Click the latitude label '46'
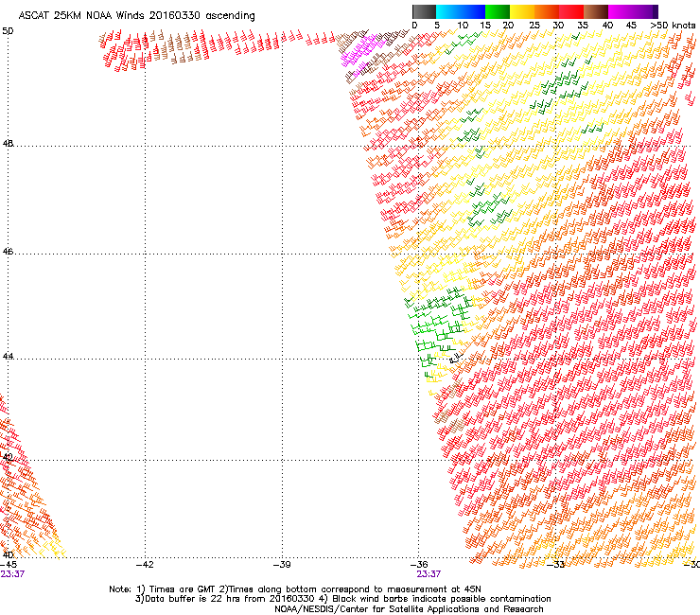 coord(8,252)
